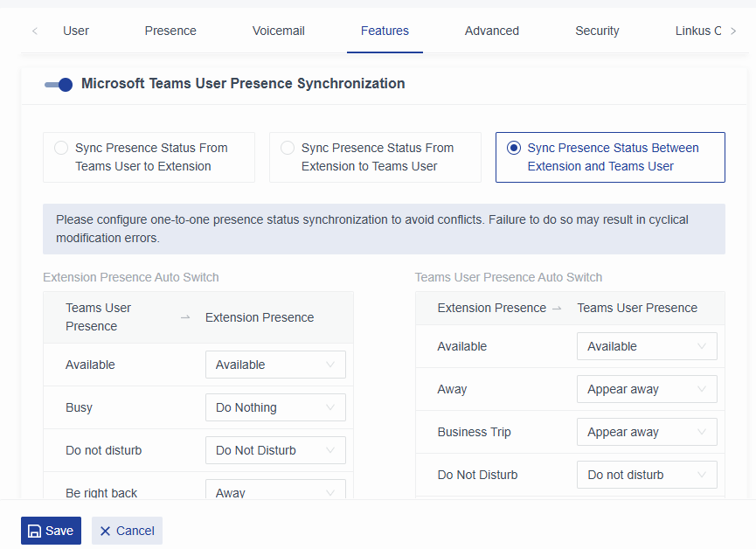The image size is (756, 549).
Task: Cancel the changes with Cancel button
Action: [127, 531]
